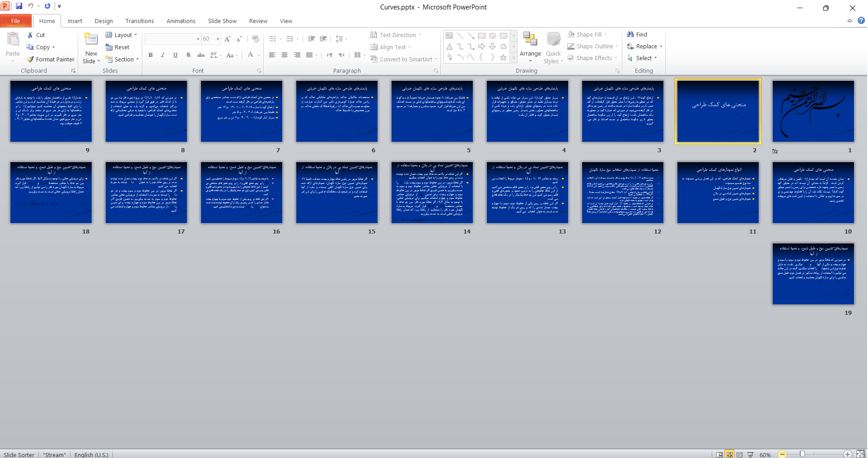The height and width of the screenshot is (458, 868).
Task: Switch to the Animations tab
Action: (x=181, y=21)
